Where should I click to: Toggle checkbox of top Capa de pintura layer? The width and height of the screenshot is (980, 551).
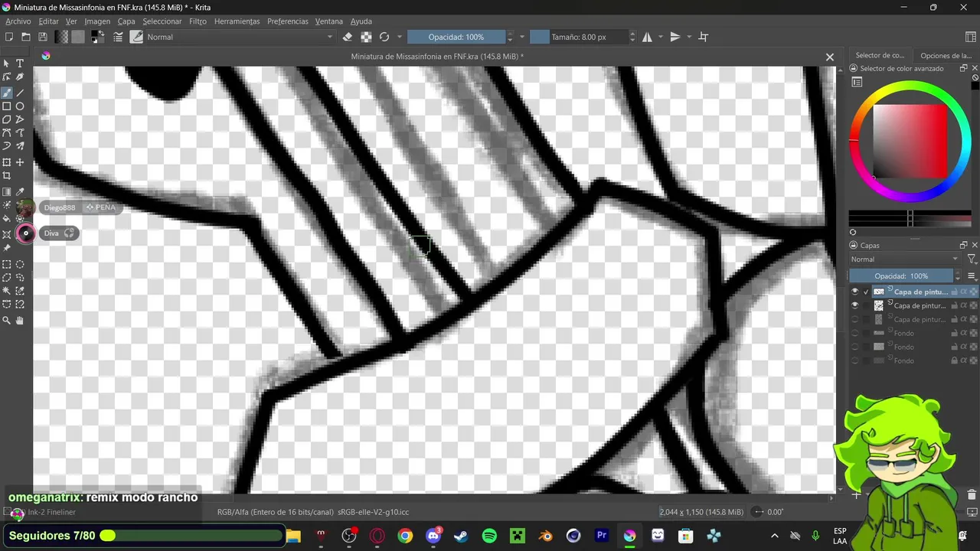pos(867,292)
